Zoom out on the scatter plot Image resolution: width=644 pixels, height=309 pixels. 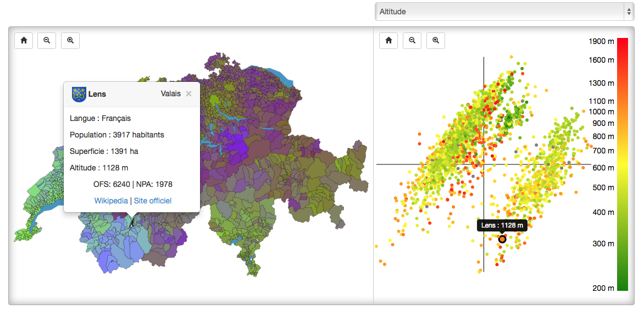click(412, 40)
